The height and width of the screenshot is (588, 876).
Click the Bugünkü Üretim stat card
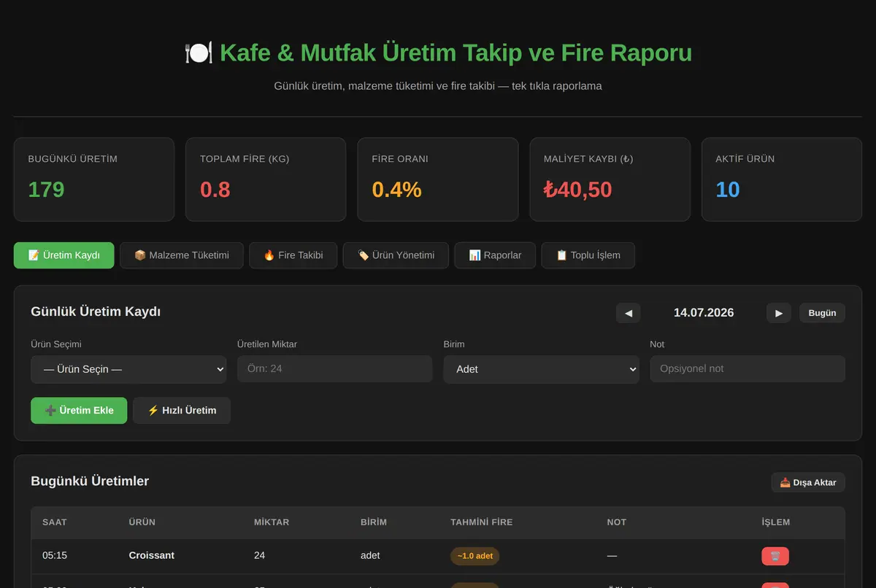tap(94, 179)
